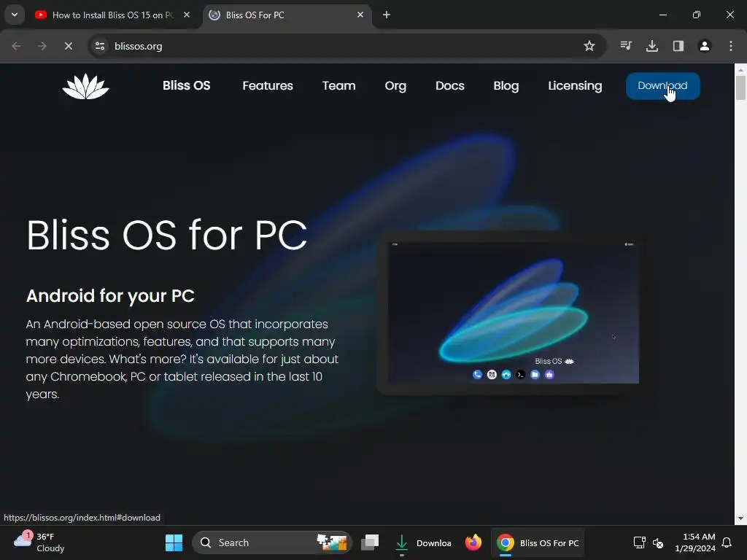Image resolution: width=747 pixels, height=560 pixels.
Task: Click the taskbar Search box
Action: [271, 542]
